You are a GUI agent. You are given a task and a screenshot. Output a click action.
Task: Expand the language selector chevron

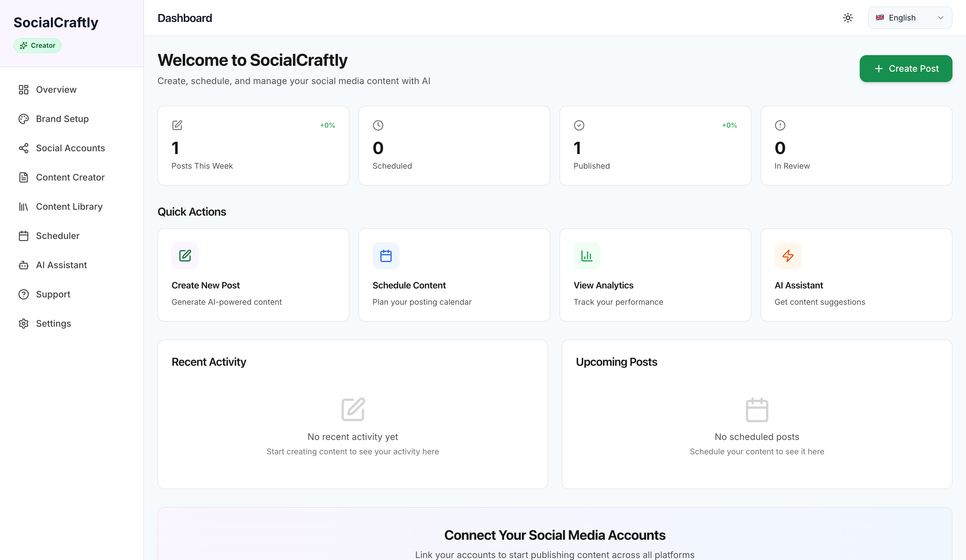click(940, 18)
